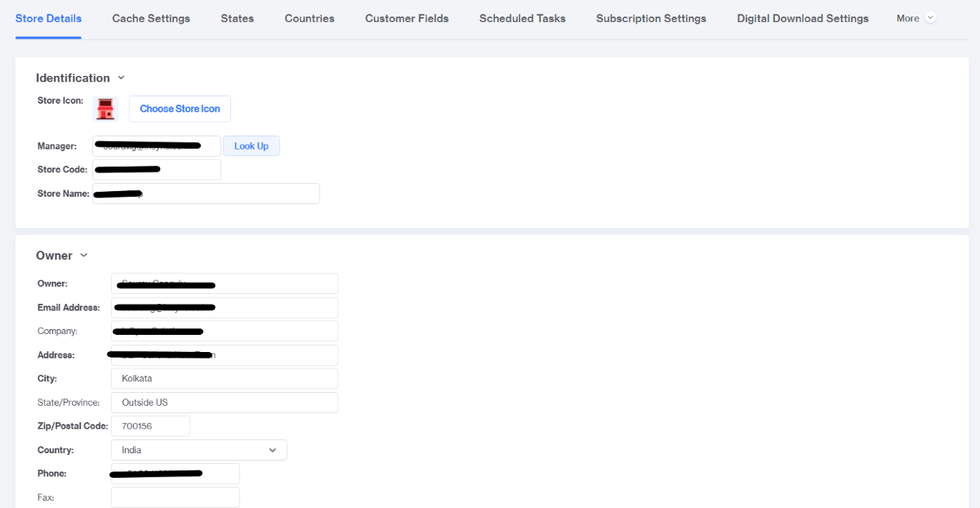Select the Customer Fields tab
This screenshot has width=980, height=508.
click(x=407, y=18)
